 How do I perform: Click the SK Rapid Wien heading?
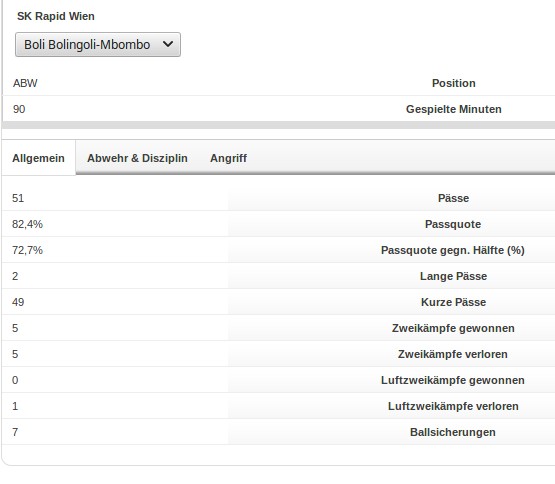tap(56, 16)
